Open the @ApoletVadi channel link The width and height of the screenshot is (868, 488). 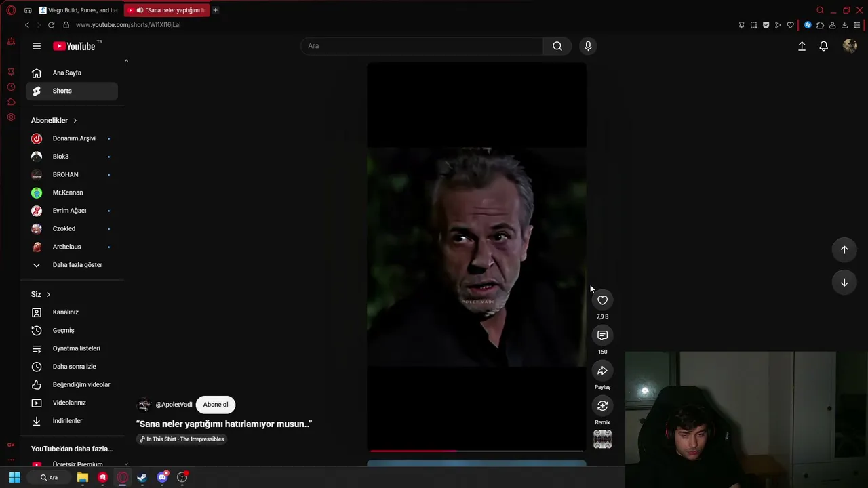click(x=174, y=405)
